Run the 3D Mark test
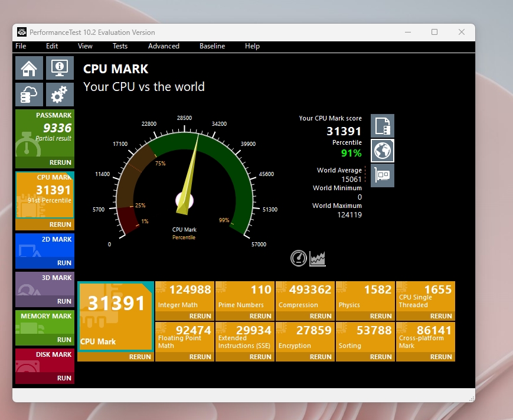This screenshot has height=420, width=513. (64, 301)
